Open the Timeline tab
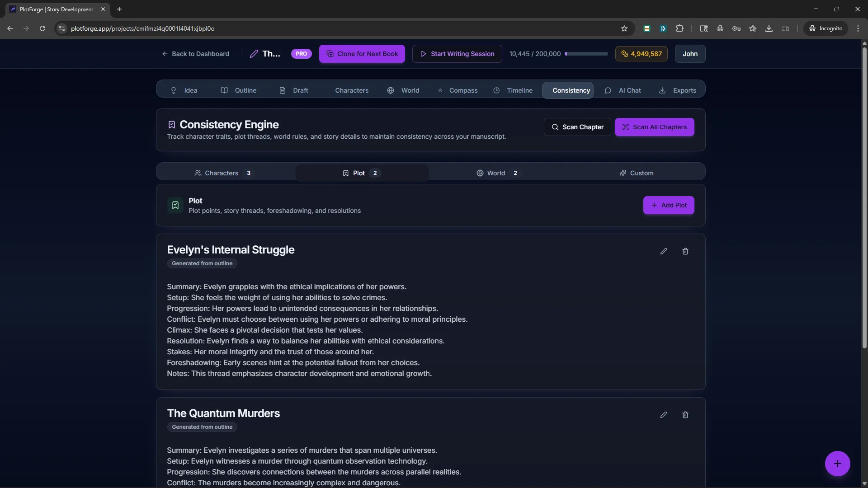The height and width of the screenshot is (488, 868). pos(513,90)
